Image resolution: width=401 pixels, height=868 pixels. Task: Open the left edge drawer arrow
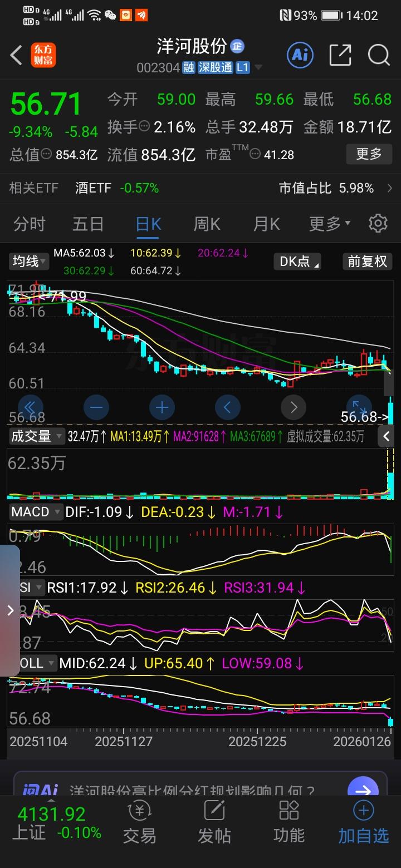tap(10, 610)
